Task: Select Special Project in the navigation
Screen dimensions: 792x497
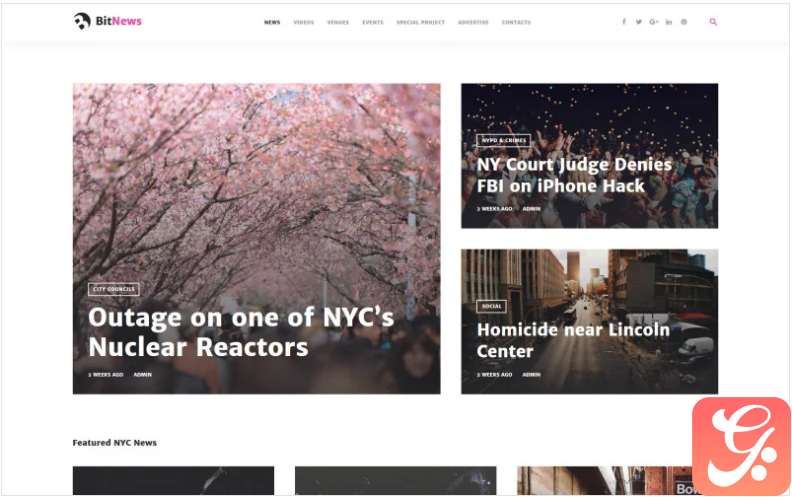Action: [421, 22]
